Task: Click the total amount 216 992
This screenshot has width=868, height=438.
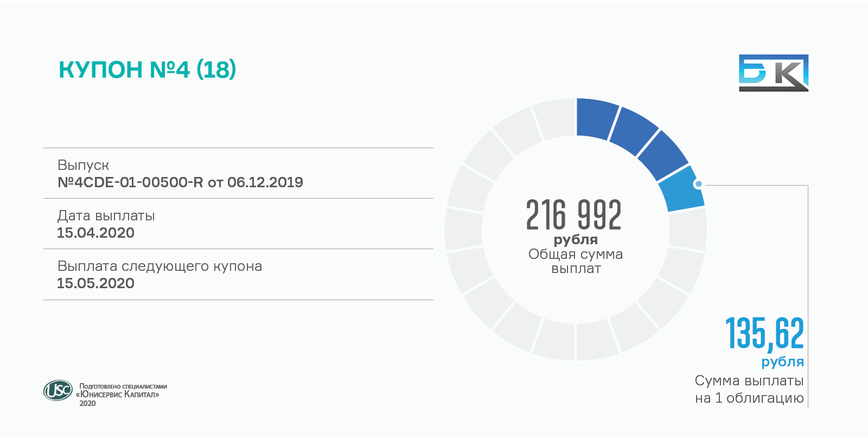Action: (x=573, y=215)
